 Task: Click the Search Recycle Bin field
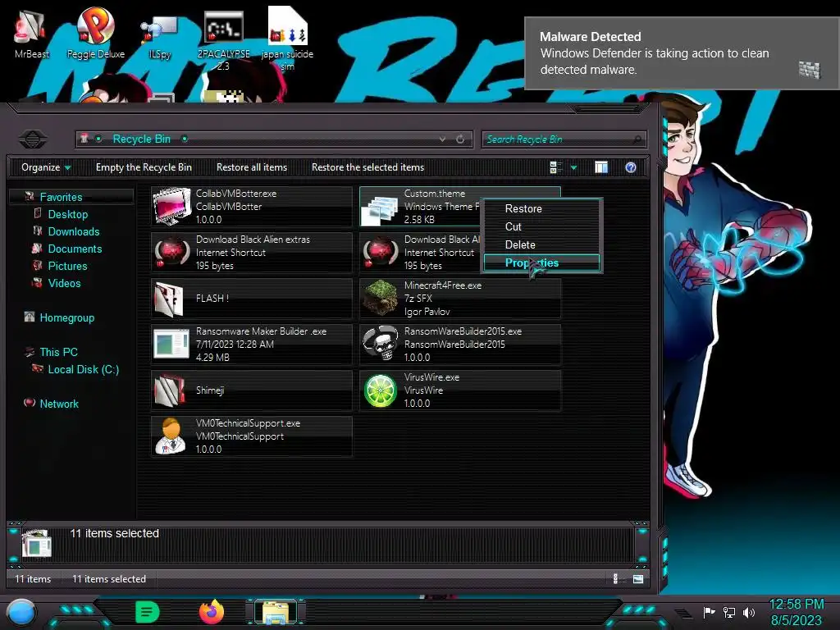coord(564,139)
